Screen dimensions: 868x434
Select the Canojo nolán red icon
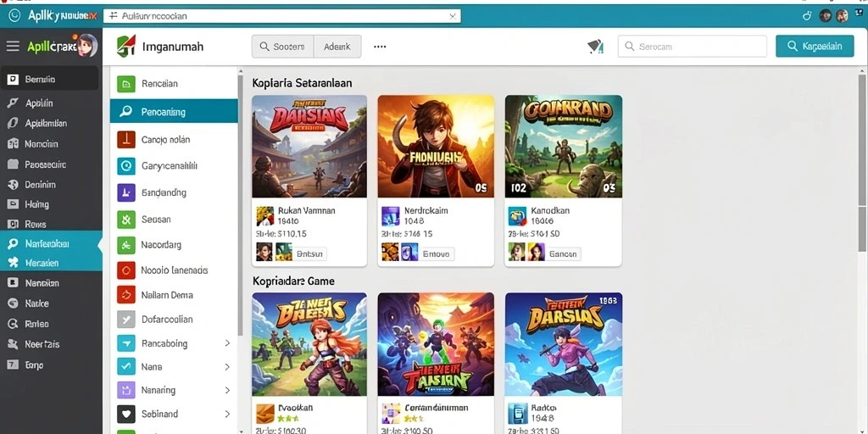click(126, 140)
